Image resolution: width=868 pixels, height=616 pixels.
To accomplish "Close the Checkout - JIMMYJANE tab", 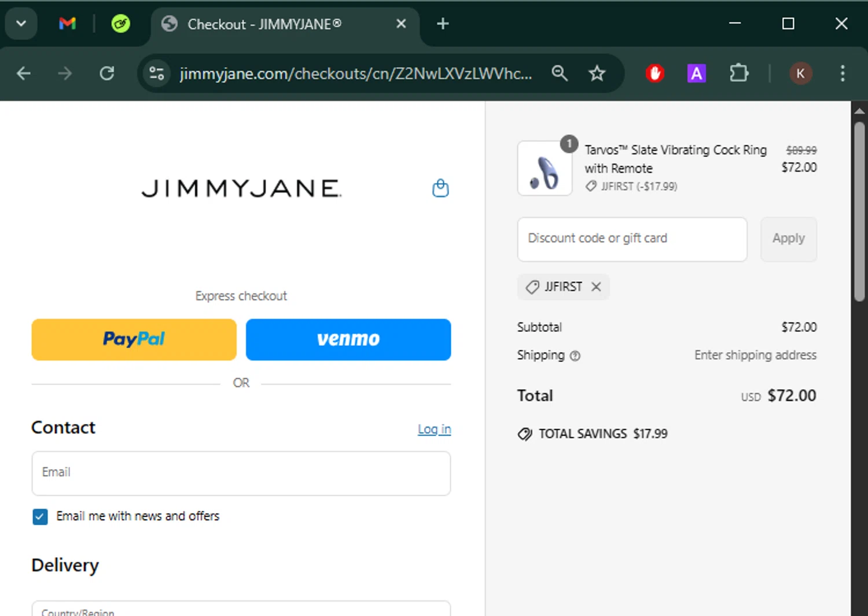I will 401,24.
